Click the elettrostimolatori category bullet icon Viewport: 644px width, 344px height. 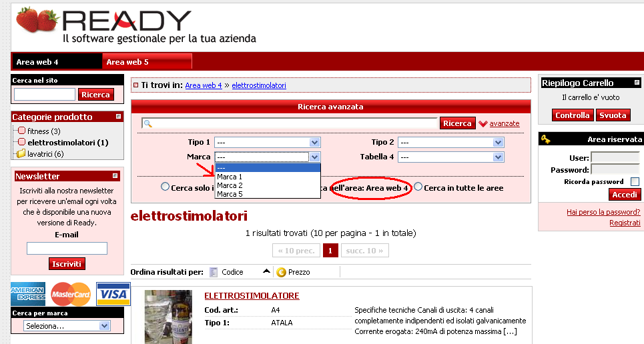click(22, 142)
